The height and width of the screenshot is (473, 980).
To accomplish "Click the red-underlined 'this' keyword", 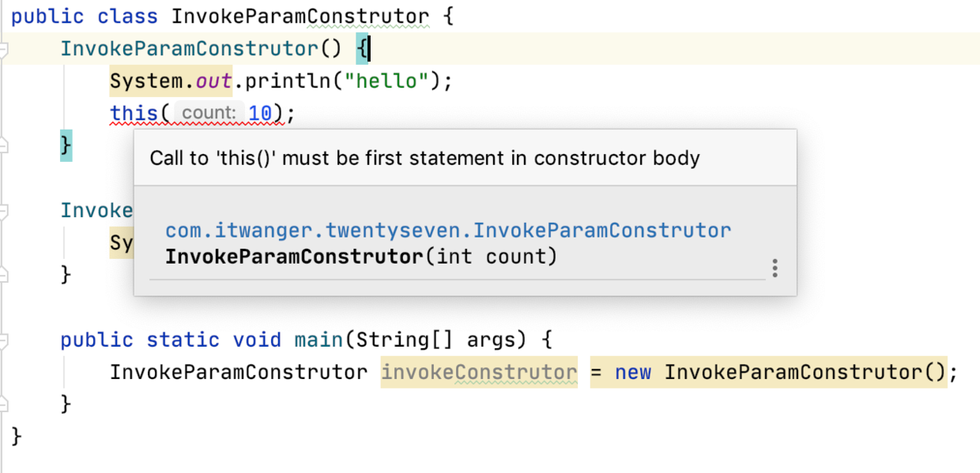I will pyautogui.click(x=134, y=114).
